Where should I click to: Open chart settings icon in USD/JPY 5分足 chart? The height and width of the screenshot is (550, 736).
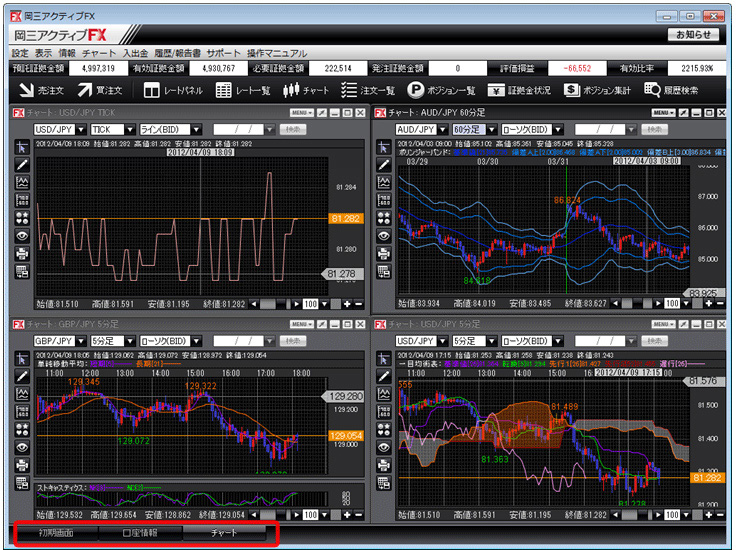[x=384, y=412]
